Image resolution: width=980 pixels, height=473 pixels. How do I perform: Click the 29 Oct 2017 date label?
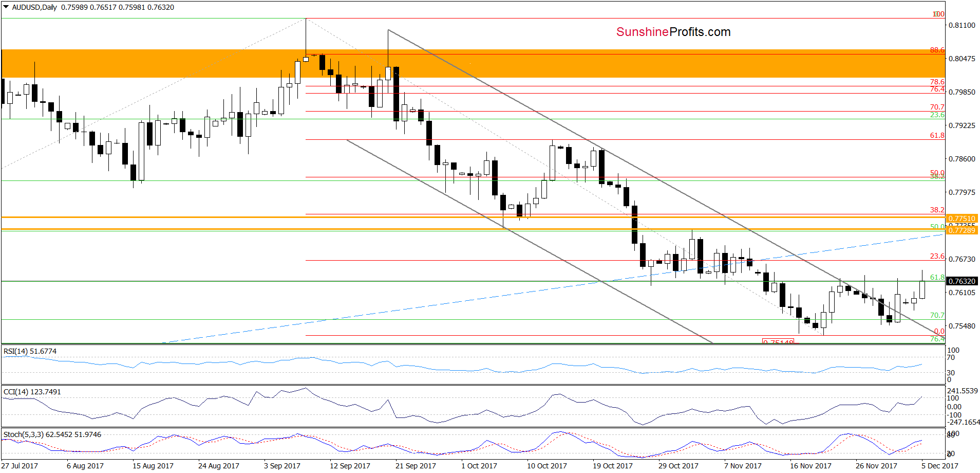pyautogui.click(x=679, y=466)
